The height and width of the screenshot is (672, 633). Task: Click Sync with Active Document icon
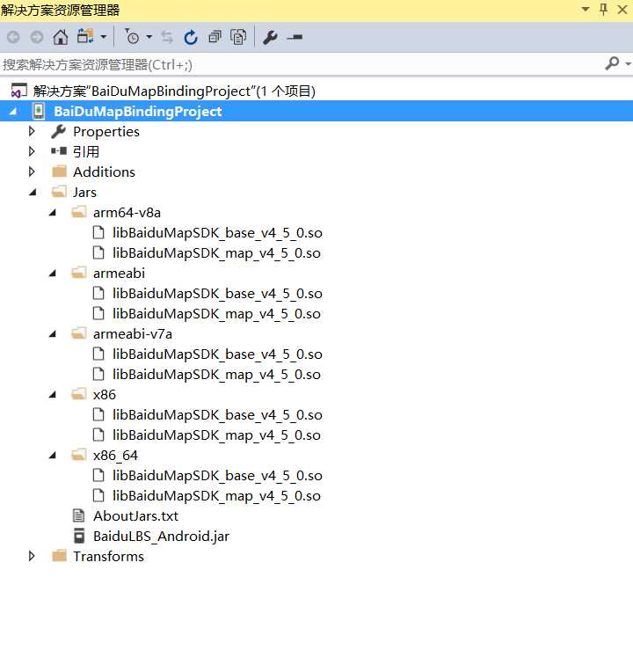(x=167, y=37)
